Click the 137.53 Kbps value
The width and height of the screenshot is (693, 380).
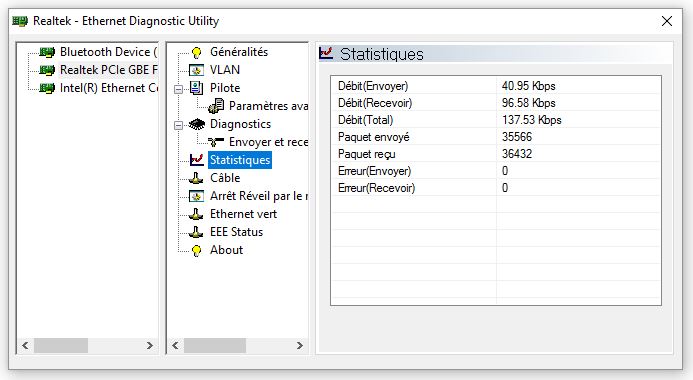click(x=532, y=120)
